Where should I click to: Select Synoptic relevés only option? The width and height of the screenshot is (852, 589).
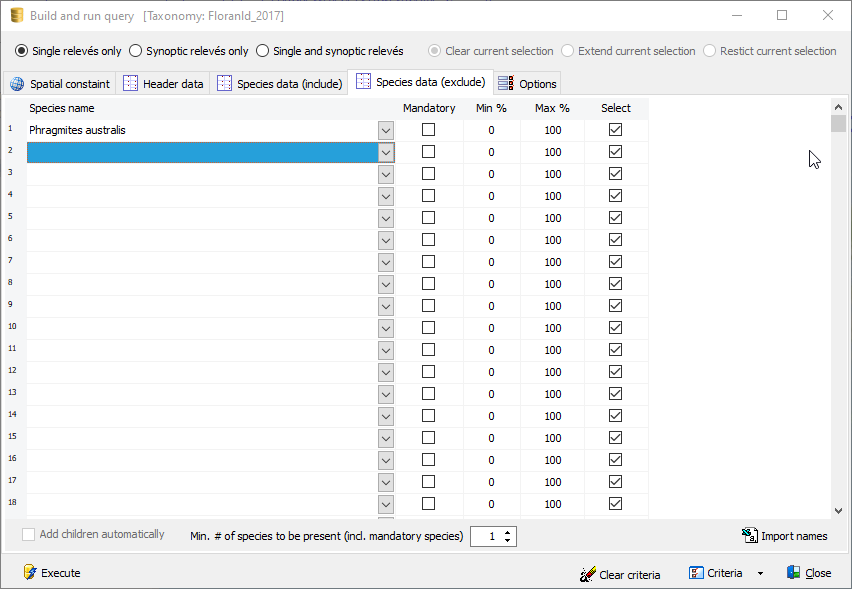point(136,51)
